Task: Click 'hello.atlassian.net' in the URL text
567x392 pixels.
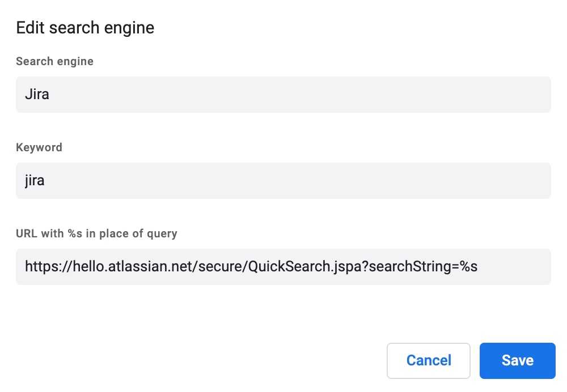Action: click(133, 267)
